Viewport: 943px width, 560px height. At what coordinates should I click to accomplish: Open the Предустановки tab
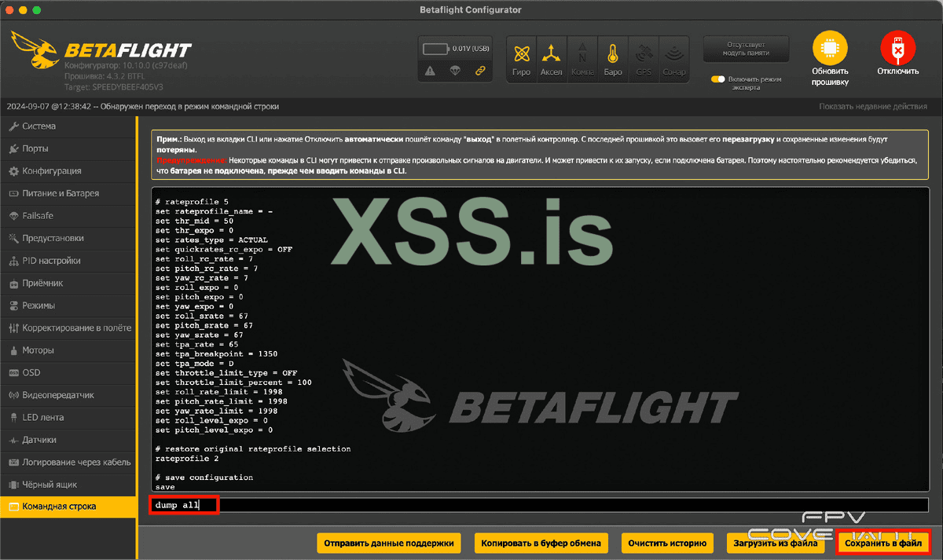tap(68, 238)
